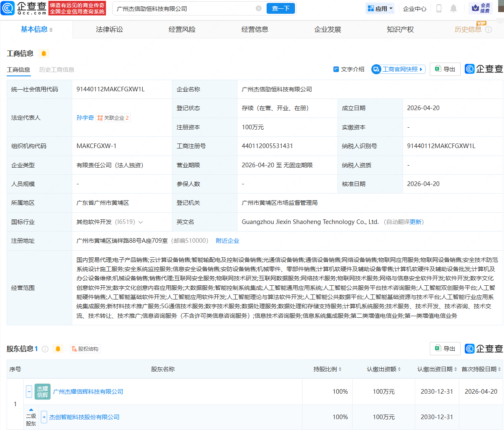The height and width of the screenshot is (430, 504).
Task: Click the 查一下 search button
Action: pyautogui.click(x=281, y=8)
